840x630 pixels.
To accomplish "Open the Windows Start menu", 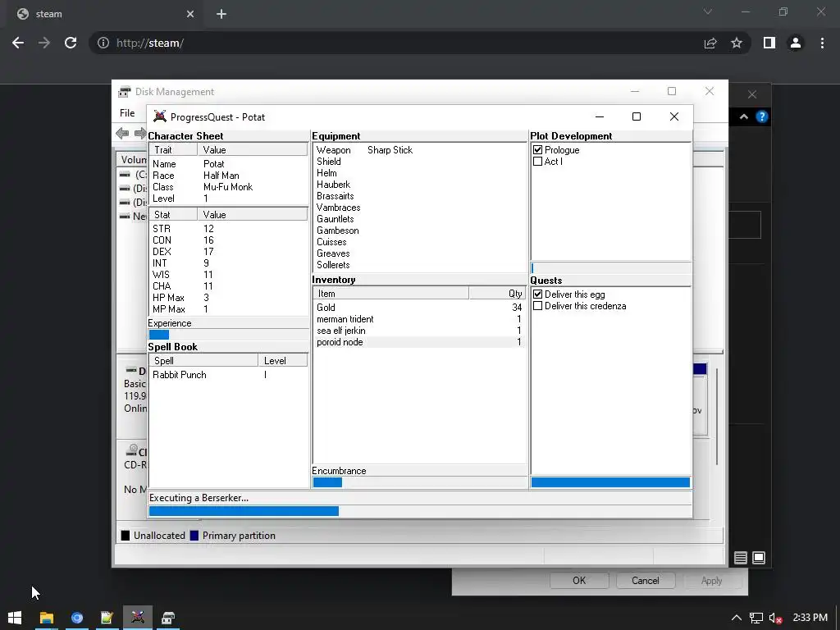I will coord(15,618).
